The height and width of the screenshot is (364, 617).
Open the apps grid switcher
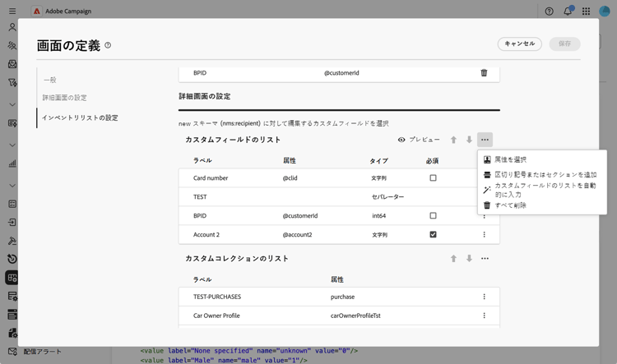pyautogui.click(x=586, y=12)
